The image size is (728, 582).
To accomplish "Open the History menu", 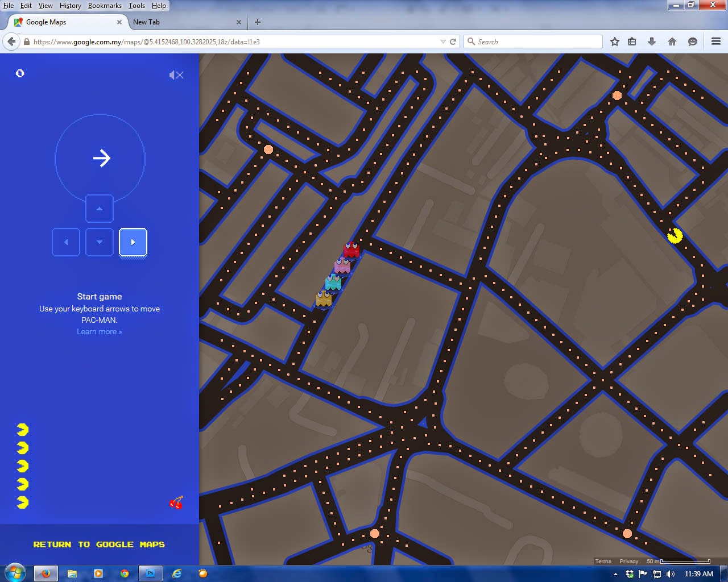I will point(71,6).
